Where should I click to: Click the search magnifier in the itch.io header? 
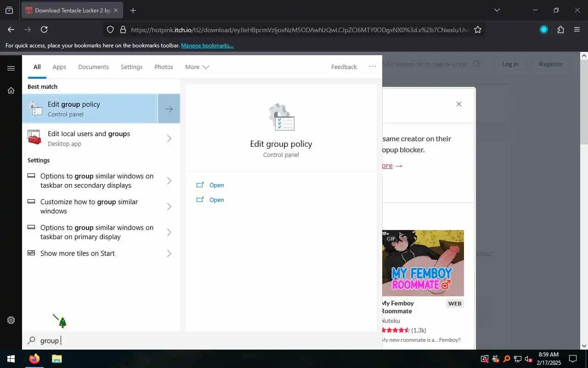[x=477, y=64]
